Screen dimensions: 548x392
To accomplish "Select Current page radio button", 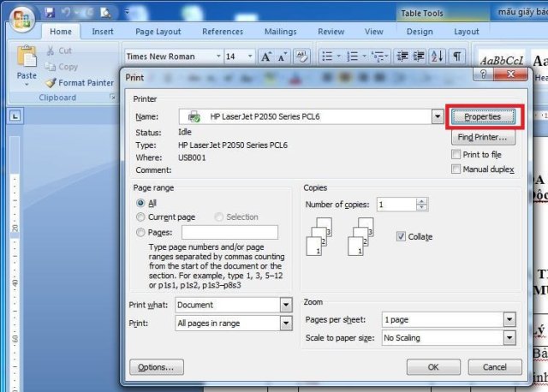I will [x=140, y=217].
